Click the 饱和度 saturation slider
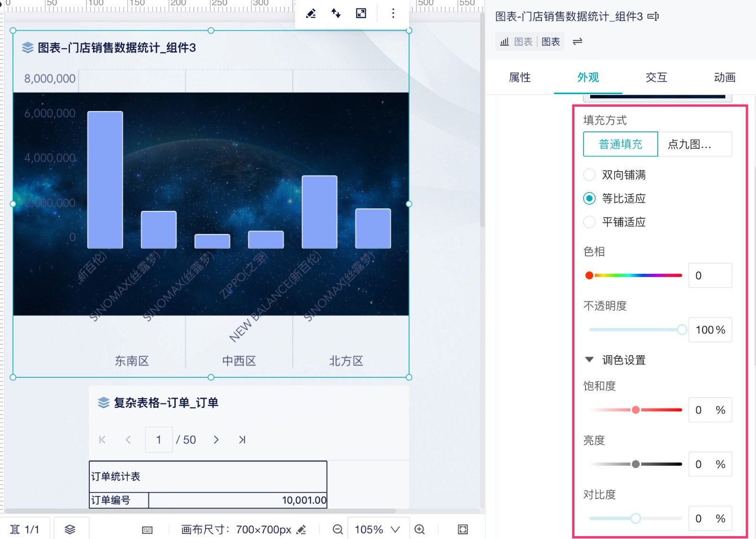Screen dimensions: 756x539 tap(636, 410)
